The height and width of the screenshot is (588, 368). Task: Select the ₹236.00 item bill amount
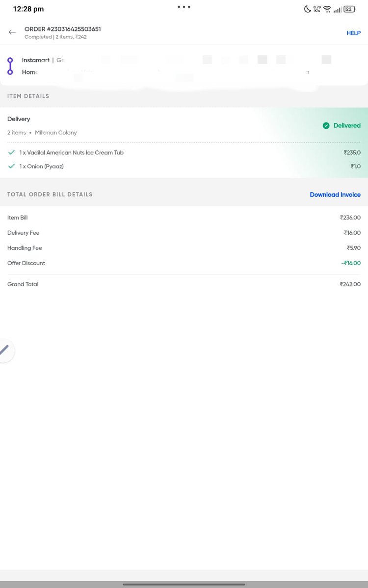click(350, 218)
